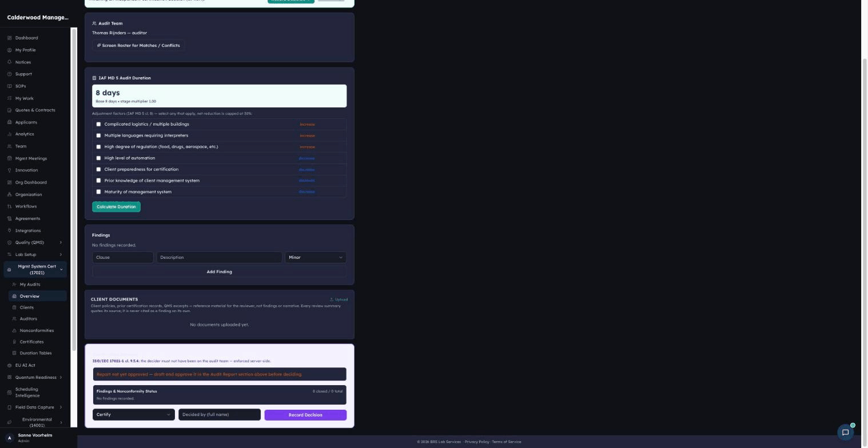
Task: Click the My Profile sidebar icon
Action: [x=9, y=50]
